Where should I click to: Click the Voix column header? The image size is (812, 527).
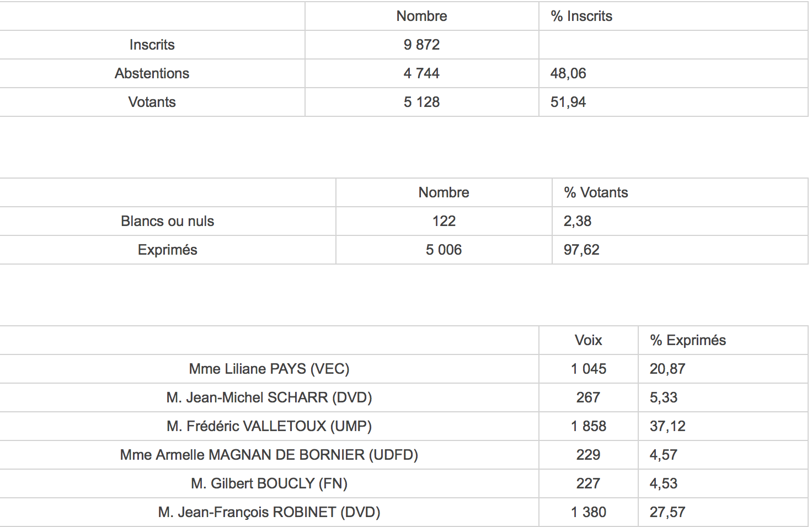(x=588, y=340)
